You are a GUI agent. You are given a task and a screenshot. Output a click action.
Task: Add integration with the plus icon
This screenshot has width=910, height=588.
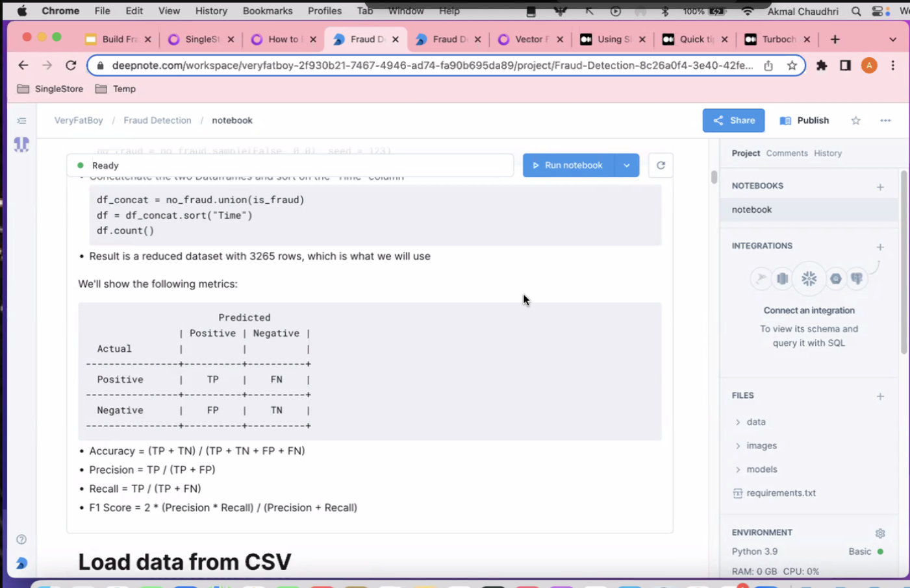pyautogui.click(x=880, y=247)
